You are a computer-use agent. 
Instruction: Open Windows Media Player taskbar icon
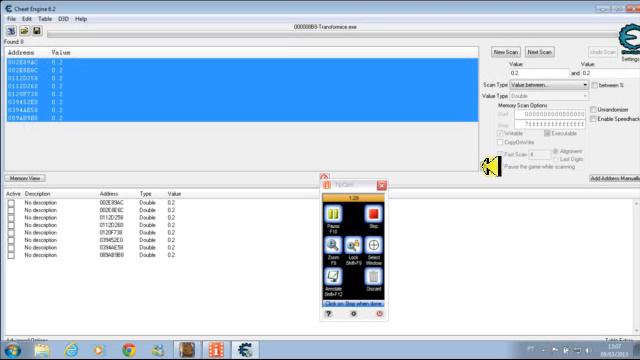[x=99, y=350]
